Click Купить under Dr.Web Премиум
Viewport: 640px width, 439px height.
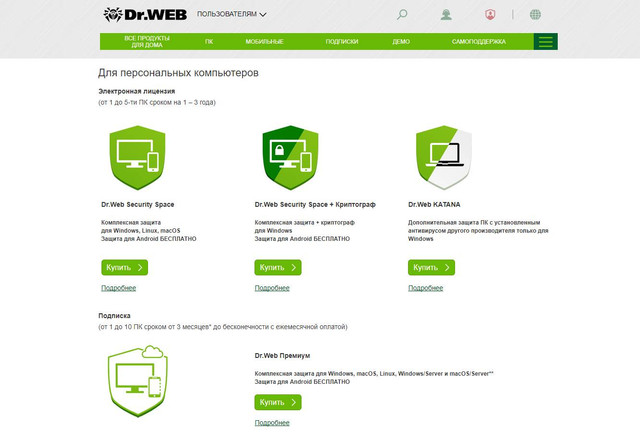point(278,402)
